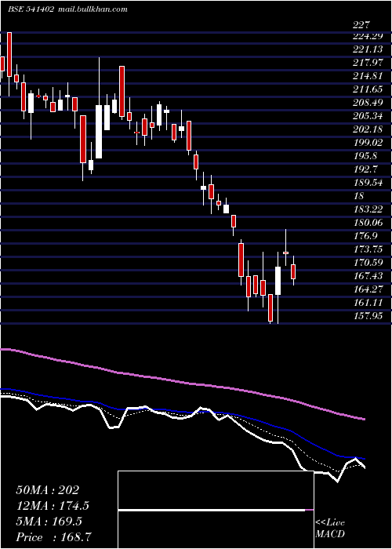
Task: Select the 164.27 axis value
Action: 368,289
